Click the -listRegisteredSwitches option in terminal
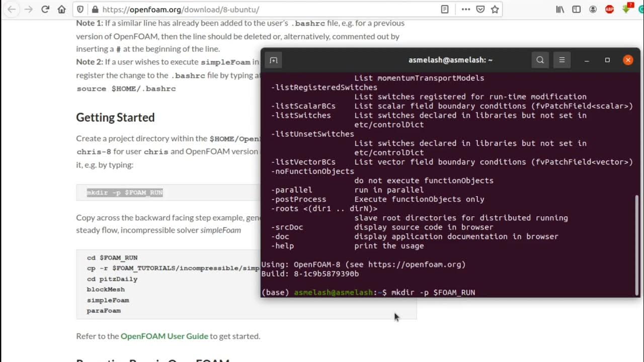 (x=324, y=87)
